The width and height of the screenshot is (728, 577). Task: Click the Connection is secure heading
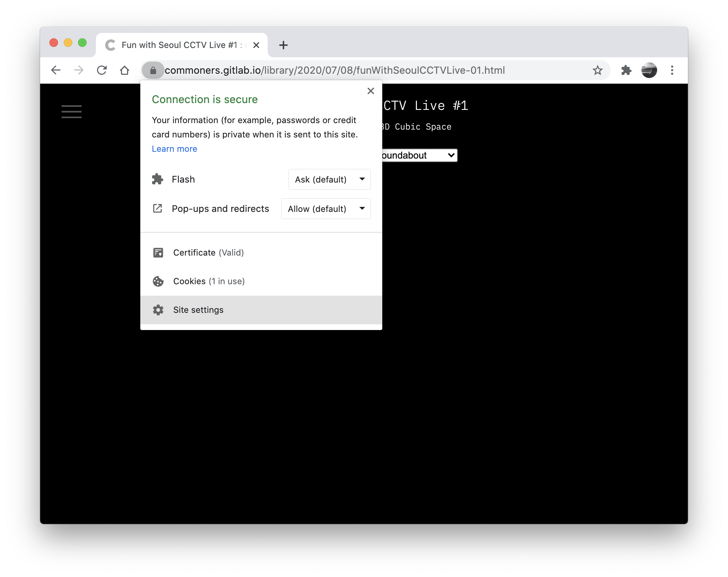tap(205, 99)
